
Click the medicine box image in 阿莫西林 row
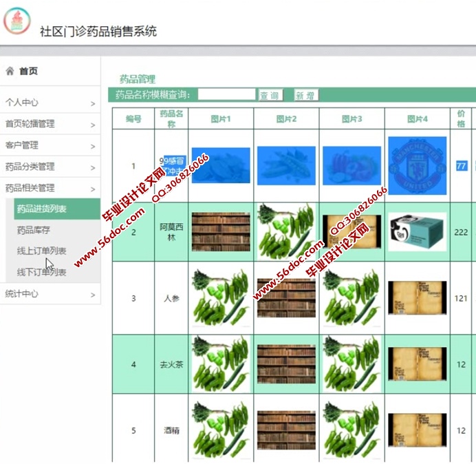pyautogui.click(x=418, y=232)
